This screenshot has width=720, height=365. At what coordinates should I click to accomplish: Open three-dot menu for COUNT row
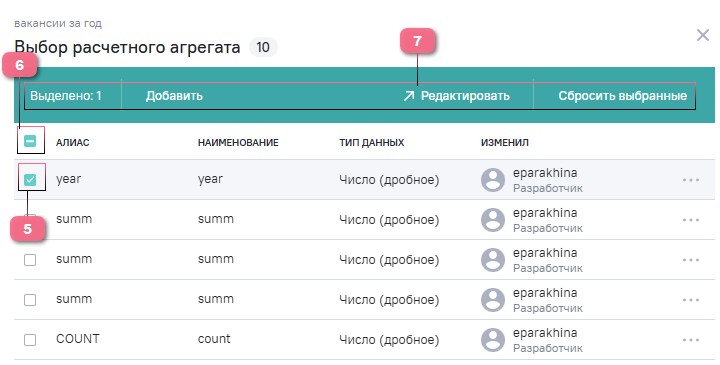[x=691, y=340]
